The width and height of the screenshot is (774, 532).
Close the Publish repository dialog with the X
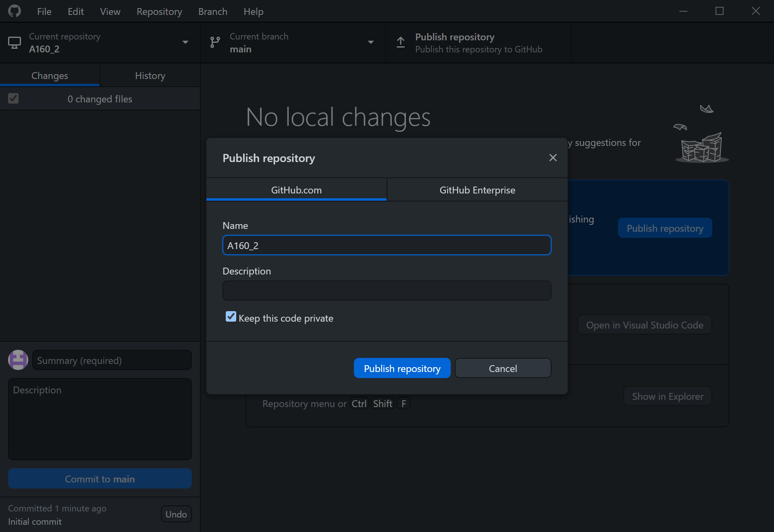point(553,158)
